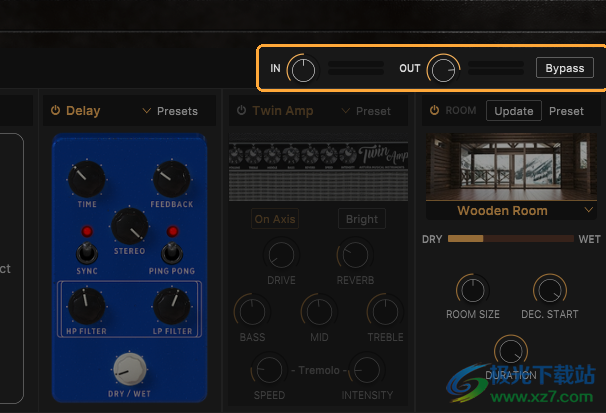606x413 pixels.
Task: Click the FEEDBACK knob on Delay pedal
Action: pyautogui.click(x=172, y=179)
